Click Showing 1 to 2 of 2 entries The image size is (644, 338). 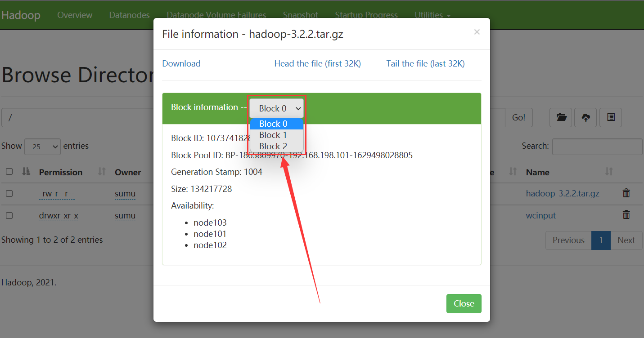(x=52, y=240)
